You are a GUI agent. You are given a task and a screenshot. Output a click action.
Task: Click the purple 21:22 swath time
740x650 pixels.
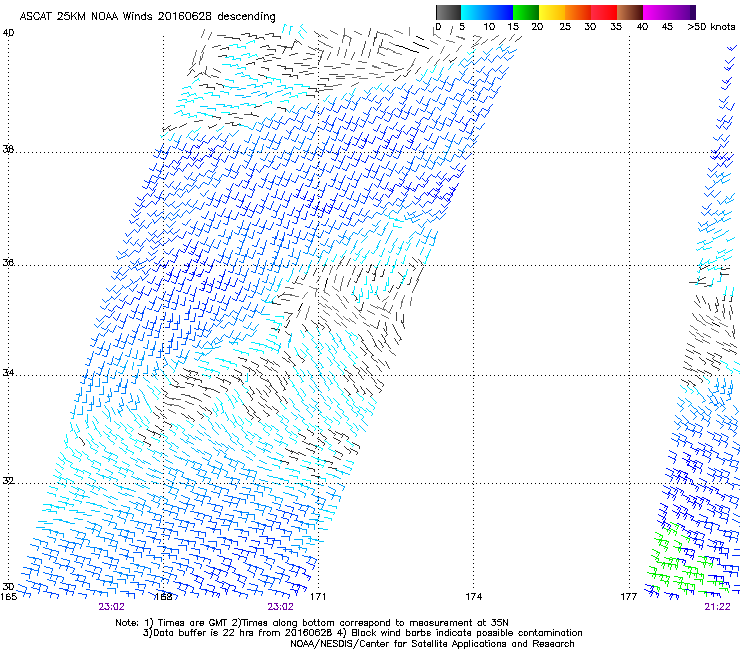point(717,607)
